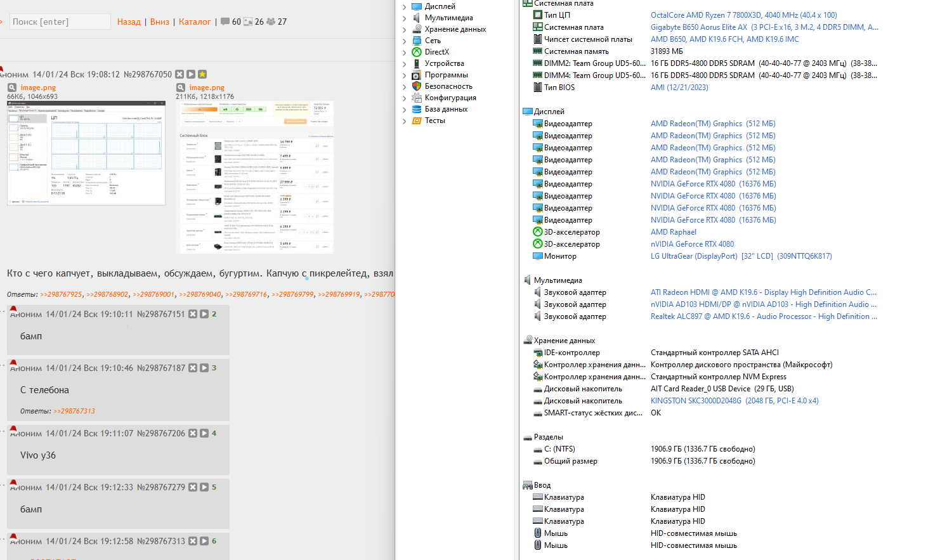Hide the opening post №298767050 with X icon
This screenshot has width=952, height=560.
(179, 74)
